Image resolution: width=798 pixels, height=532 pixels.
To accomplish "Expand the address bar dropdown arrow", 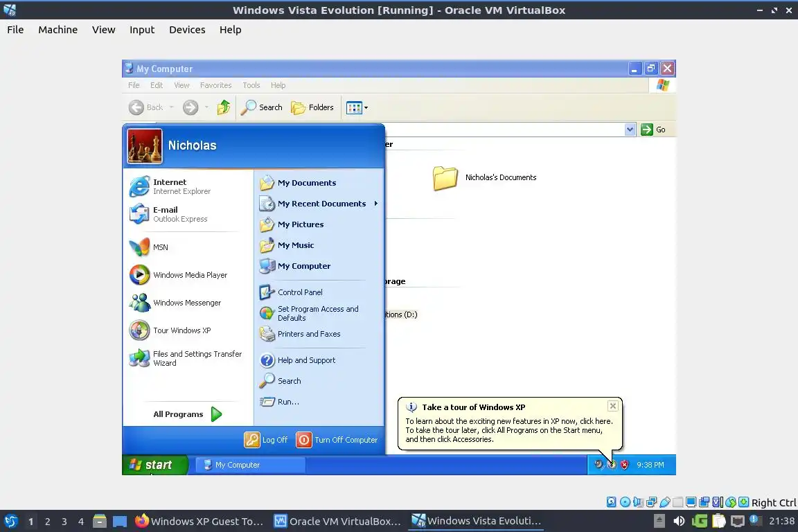I will [630, 130].
